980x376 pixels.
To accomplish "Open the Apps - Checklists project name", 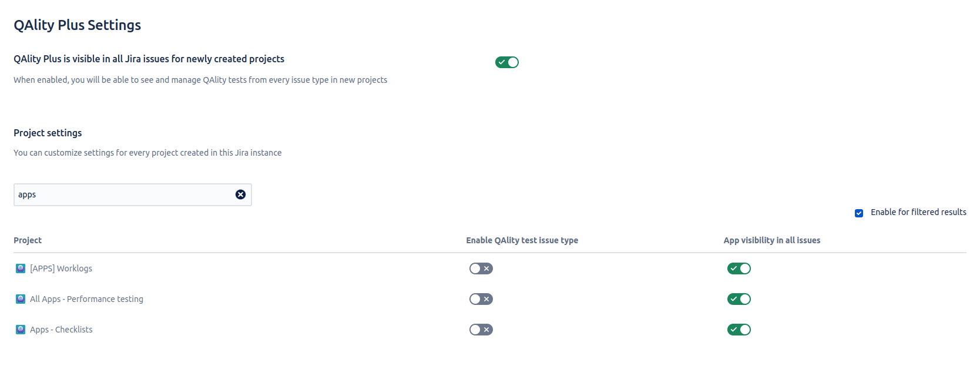I will point(61,330).
